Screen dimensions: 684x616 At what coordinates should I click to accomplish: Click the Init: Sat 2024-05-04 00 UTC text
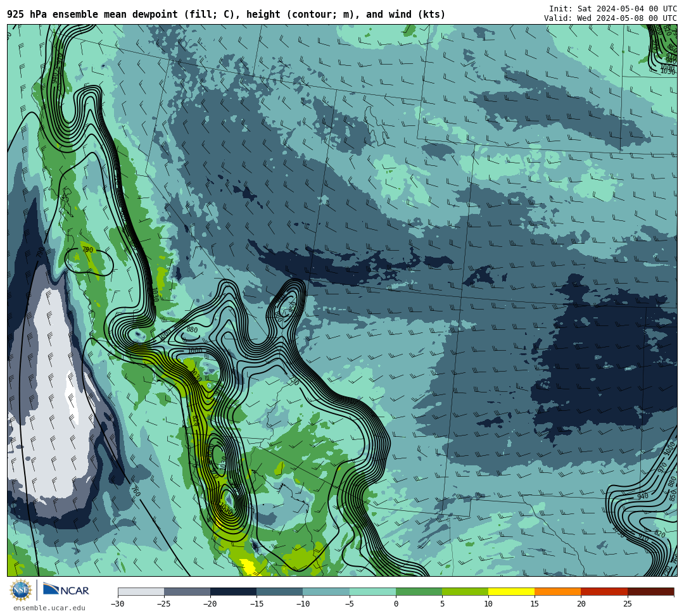point(613,9)
